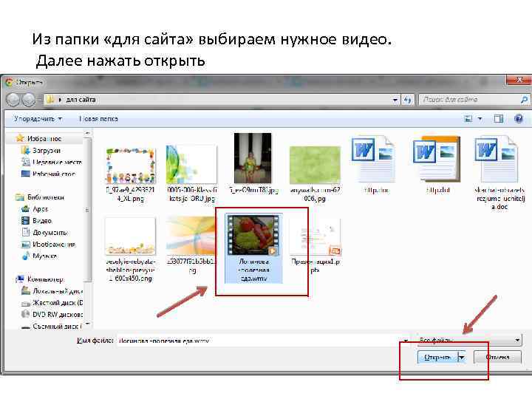Select the Презентация1.pptx file
This screenshot has height=399, width=532.
pos(315,246)
